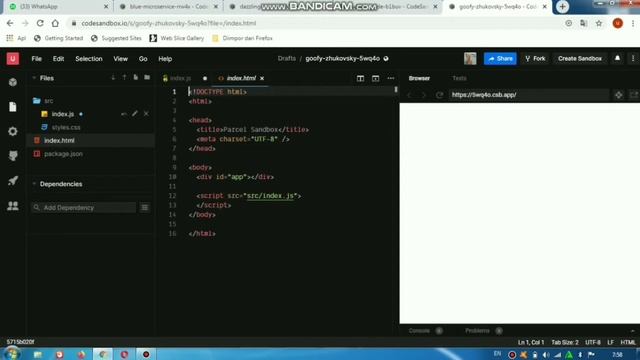Image resolution: width=640 pixels, height=360 pixels.
Task: Open the File menu
Action: tap(37, 59)
